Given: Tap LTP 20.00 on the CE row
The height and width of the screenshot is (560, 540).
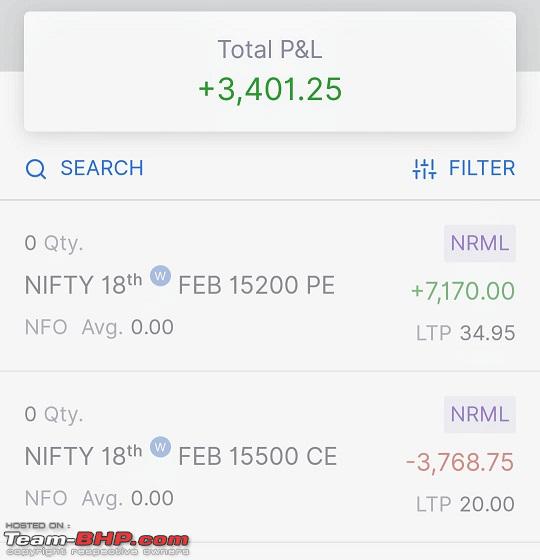Looking at the screenshot, I should point(465,504).
